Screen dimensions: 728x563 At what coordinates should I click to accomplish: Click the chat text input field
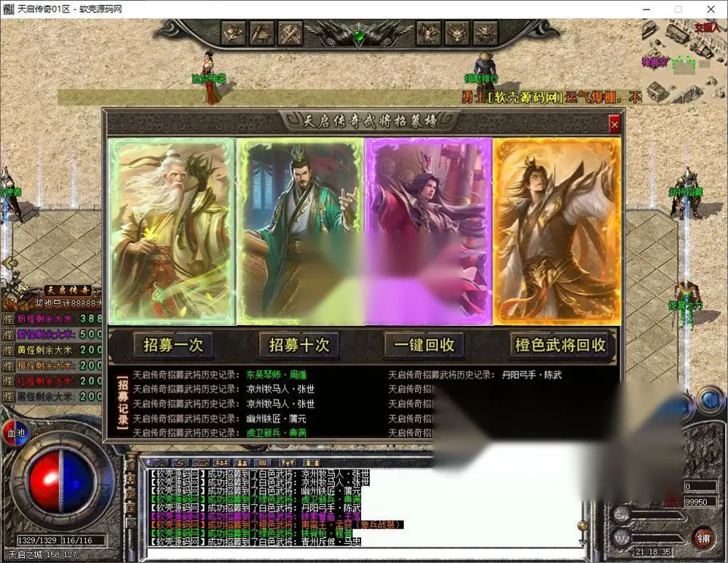(x=365, y=554)
